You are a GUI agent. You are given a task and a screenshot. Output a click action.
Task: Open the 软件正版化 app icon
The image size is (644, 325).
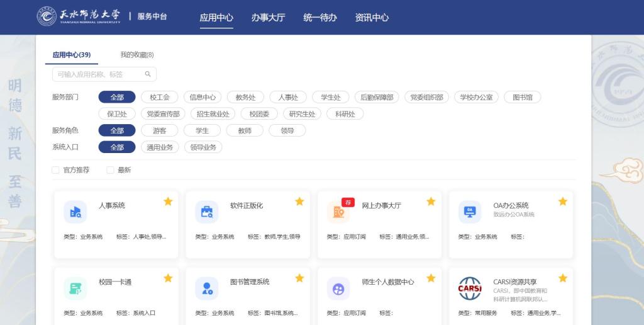coord(207,212)
